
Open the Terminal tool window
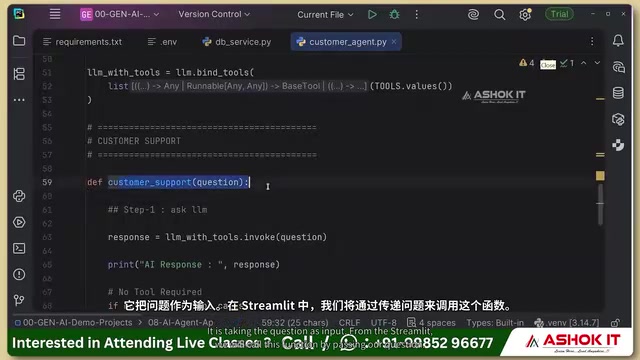coord(19,249)
